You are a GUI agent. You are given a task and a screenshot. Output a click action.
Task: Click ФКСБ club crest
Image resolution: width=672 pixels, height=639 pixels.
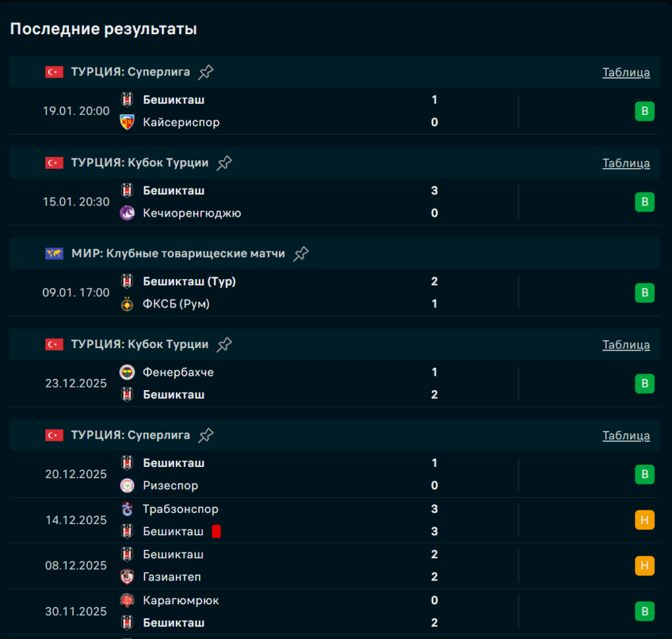[x=127, y=304]
